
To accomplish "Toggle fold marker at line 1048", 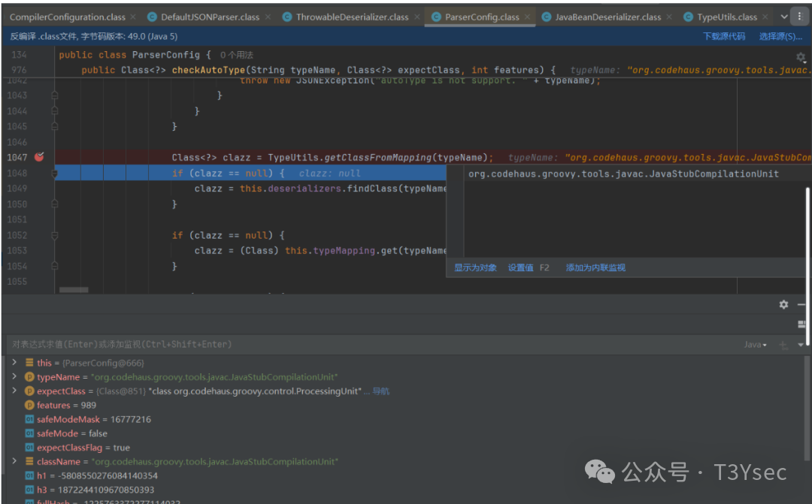I will pos(54,174).
